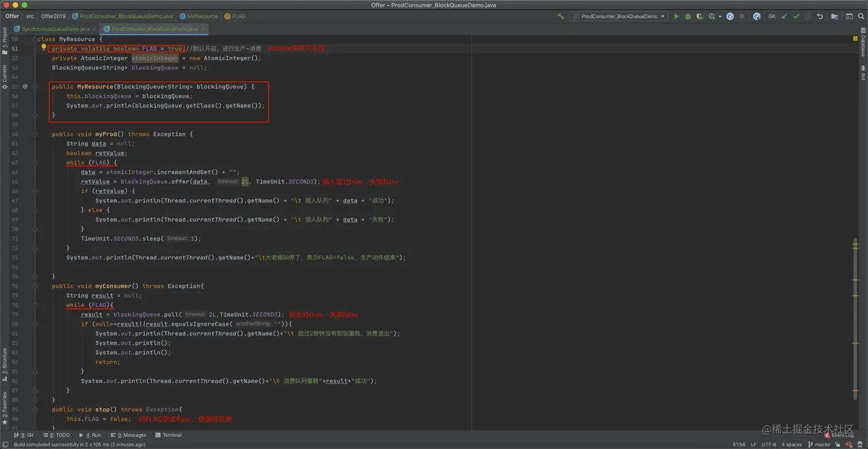Open the Commit tool window

tap(5, 77)
